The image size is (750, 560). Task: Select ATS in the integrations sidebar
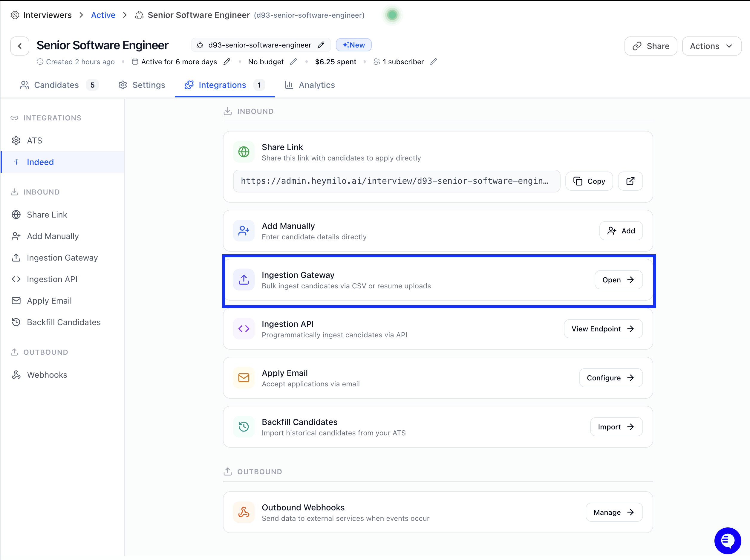click(x=35, y=141)
